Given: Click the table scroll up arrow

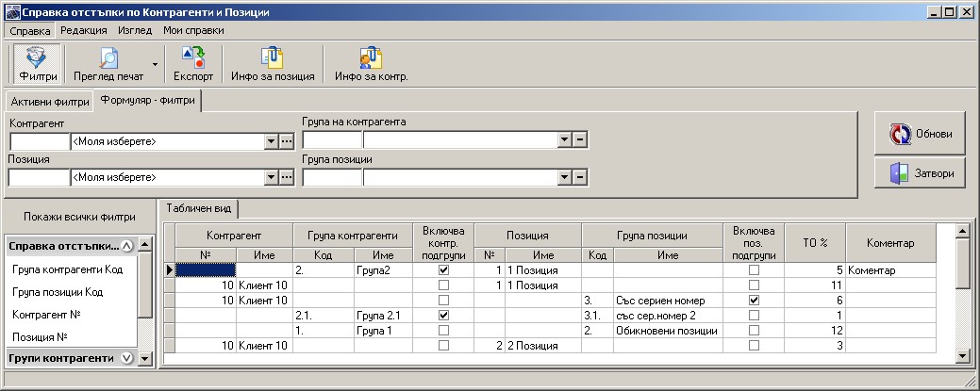Looking at the screenshot, I should (x=962, y=231).
